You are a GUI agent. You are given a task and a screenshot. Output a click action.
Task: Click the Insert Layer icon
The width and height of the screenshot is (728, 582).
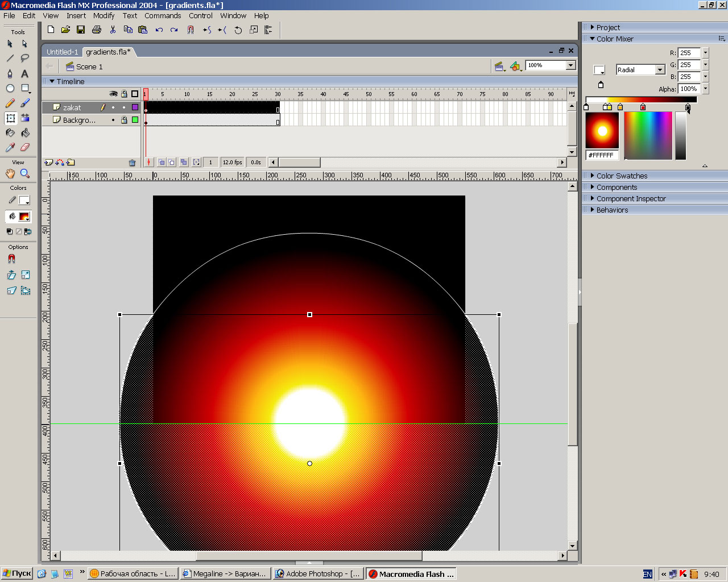click(49, 162)
